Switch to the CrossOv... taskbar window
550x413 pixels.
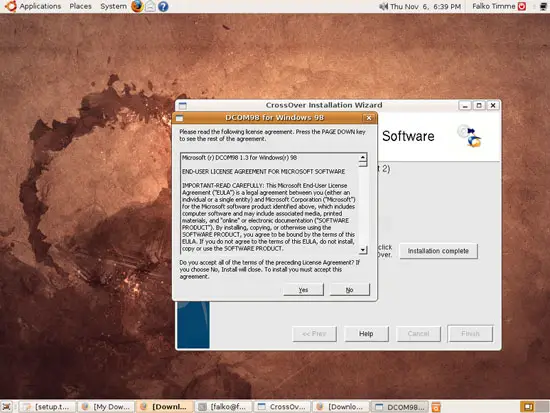click(x=282, y=407)
